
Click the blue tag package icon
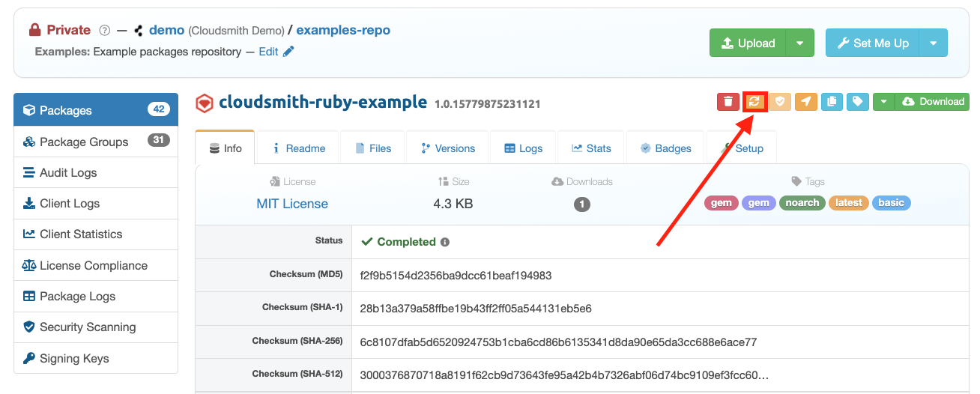pos(858,102)
